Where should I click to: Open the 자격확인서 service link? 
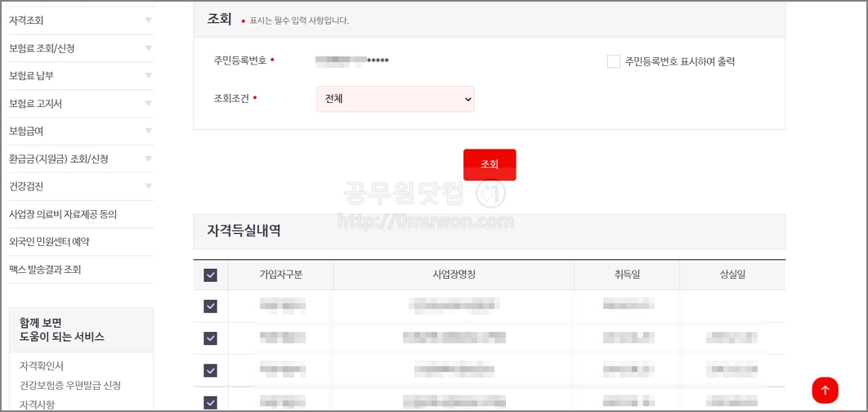(x=42, y=366)
